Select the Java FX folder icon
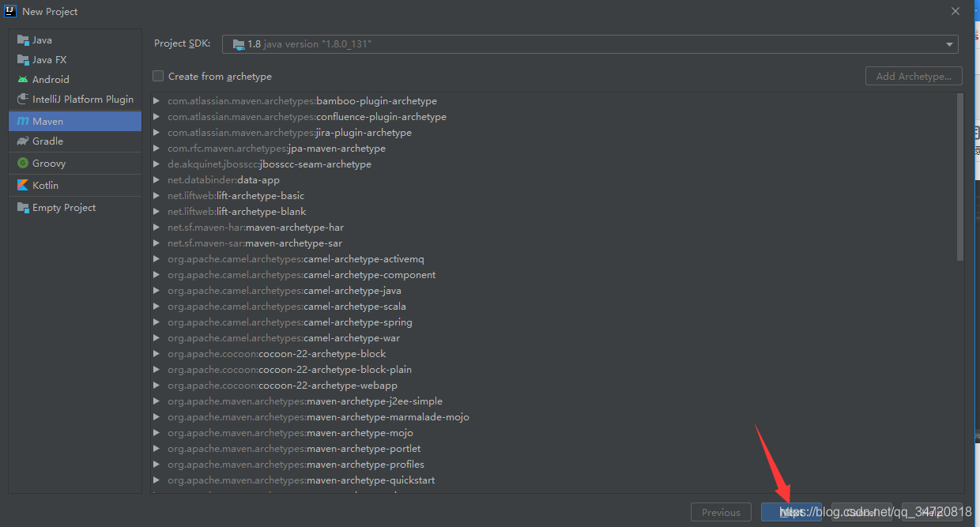 [22, 60]
